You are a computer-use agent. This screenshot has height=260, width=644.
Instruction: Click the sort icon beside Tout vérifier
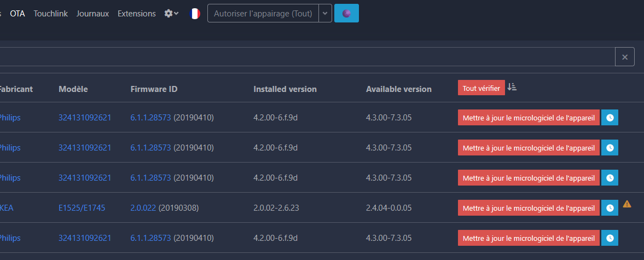(x=512, y=87)
